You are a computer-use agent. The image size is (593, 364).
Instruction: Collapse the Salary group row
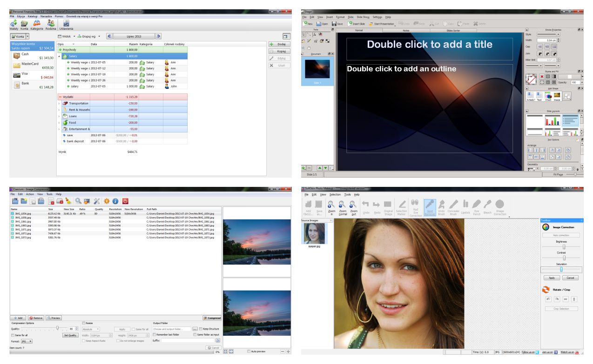(x=59, y=56)
